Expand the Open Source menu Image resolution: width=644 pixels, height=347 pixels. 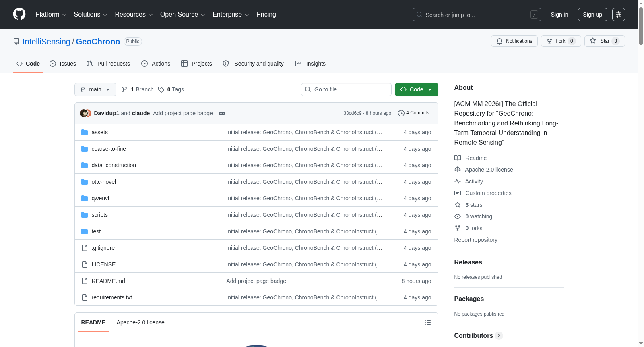[x=183, y=15]
